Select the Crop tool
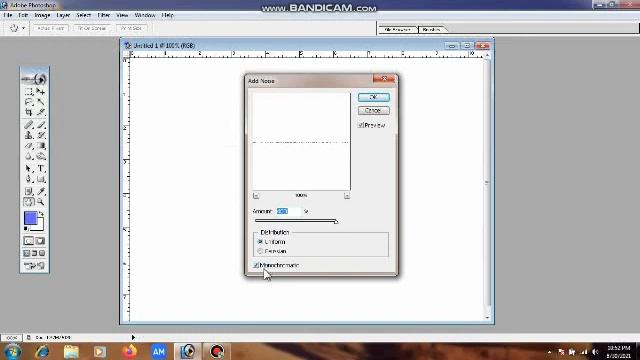 coord(29,112)
